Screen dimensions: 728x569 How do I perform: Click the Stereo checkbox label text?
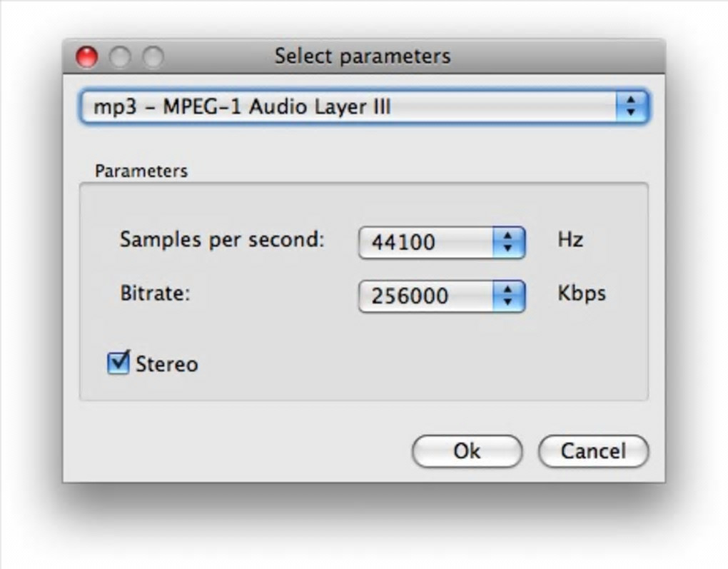(x=167, y=364)
